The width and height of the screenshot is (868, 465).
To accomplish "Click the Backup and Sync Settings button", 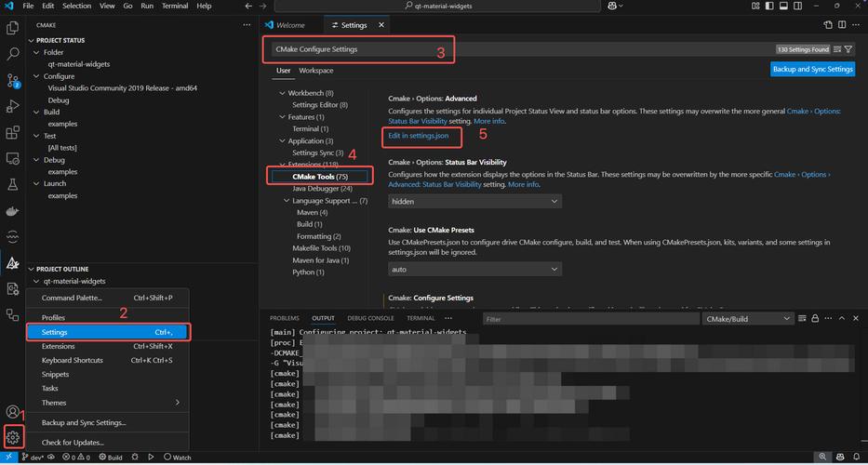I will point(812,69).
